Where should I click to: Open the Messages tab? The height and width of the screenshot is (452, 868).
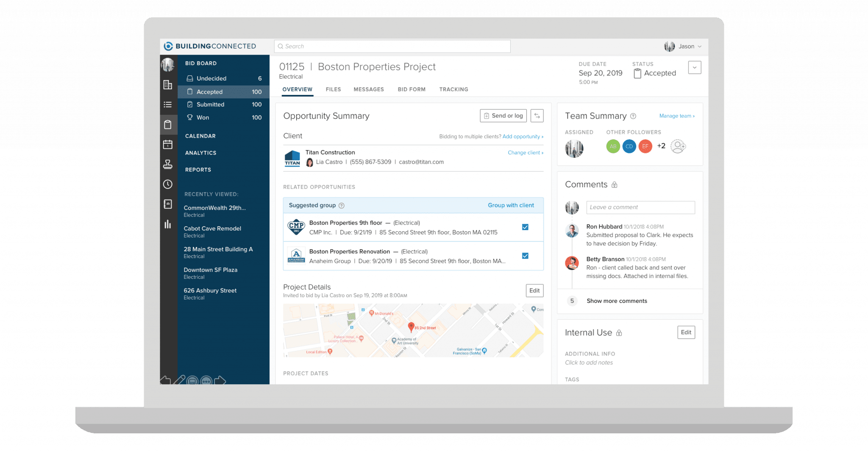(x=369, y=89)
